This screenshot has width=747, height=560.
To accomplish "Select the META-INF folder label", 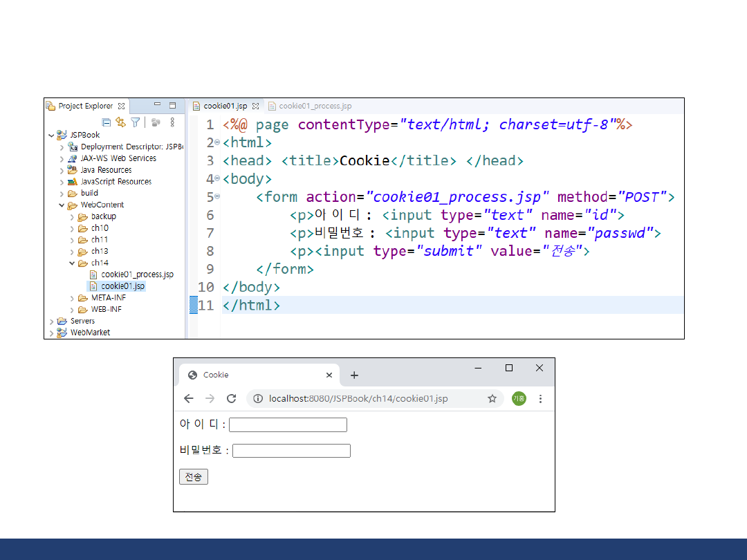I will pyautogui.click(x=109, y=297).
